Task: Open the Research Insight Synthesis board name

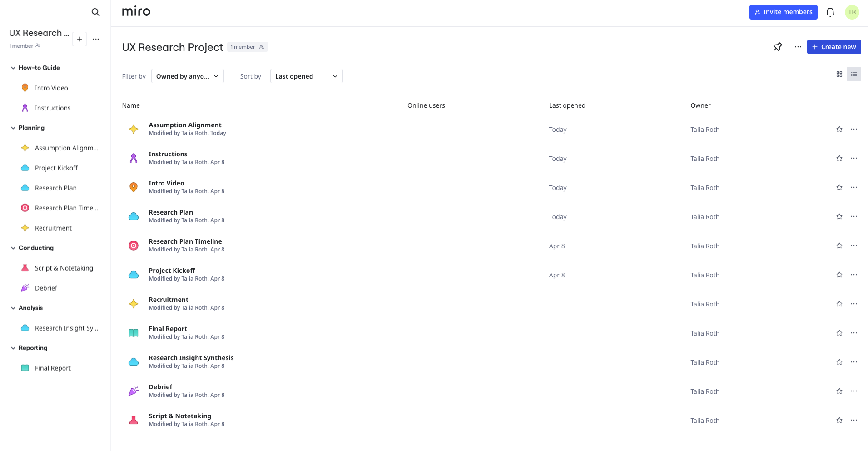Action: pos(191,358)
